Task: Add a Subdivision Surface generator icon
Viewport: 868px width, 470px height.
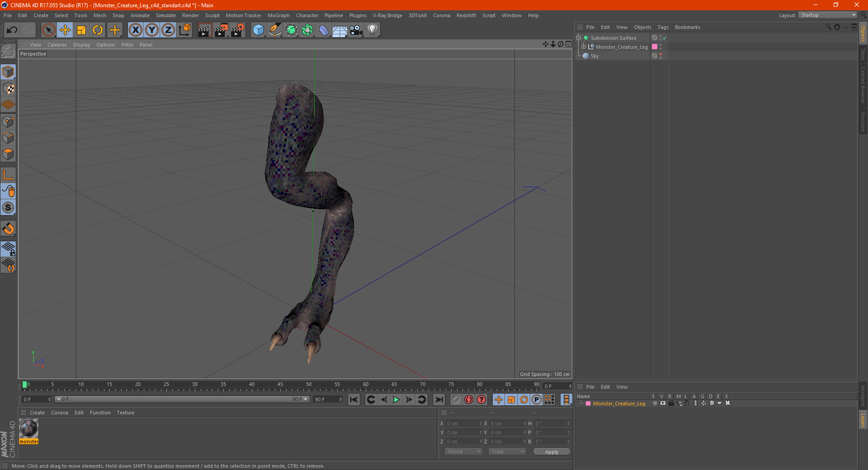Action: pyautogui.click(x=291, y=30)
